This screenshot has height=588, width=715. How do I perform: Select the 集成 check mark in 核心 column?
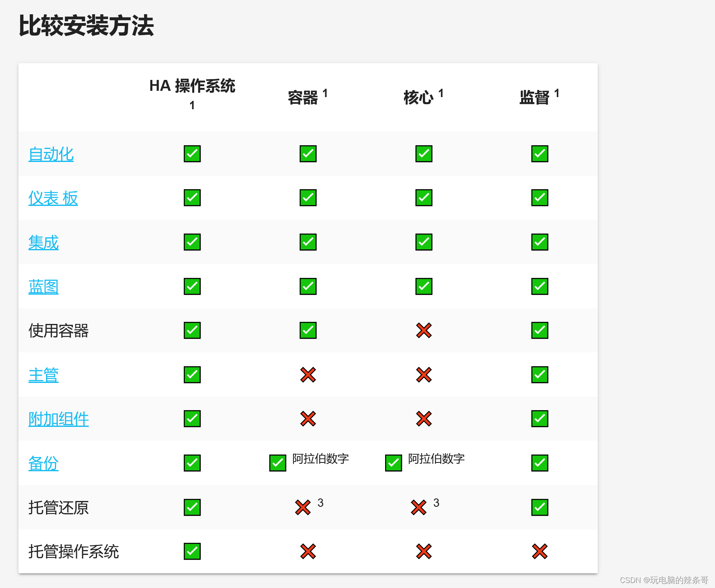point(424,242)
